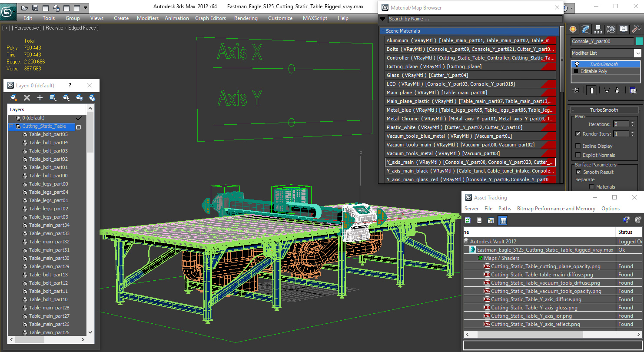Click the viewport [+] menu label

tap(7, 28)
